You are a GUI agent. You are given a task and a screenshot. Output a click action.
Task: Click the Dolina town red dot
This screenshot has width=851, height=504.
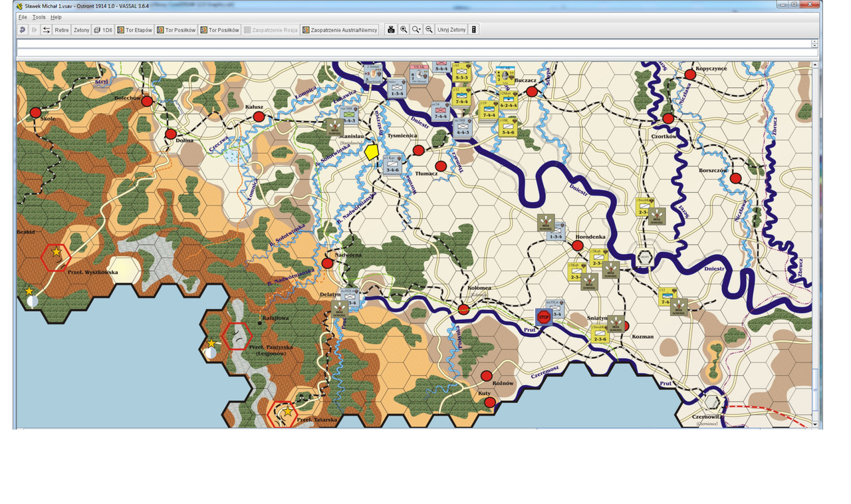[x=171, y=134]
